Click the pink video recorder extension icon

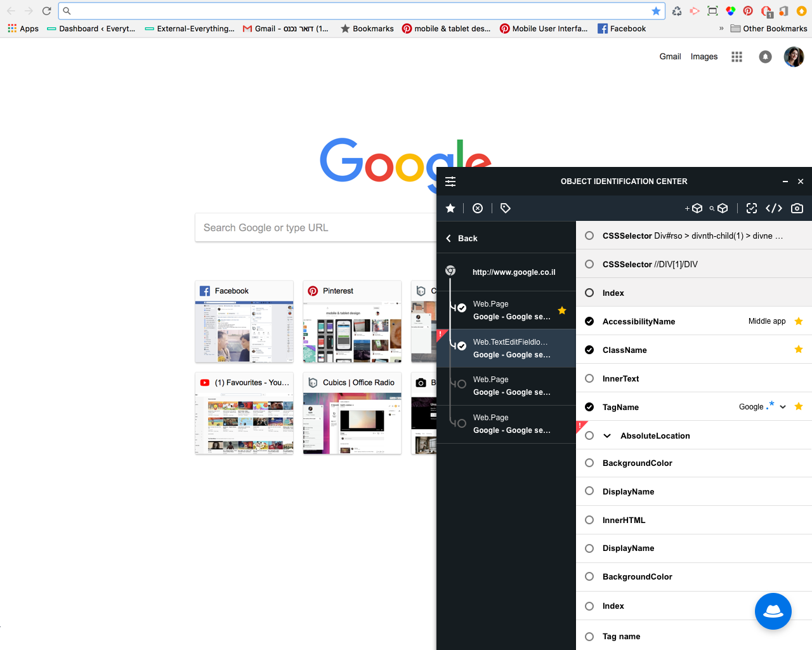tap(695, 11)
